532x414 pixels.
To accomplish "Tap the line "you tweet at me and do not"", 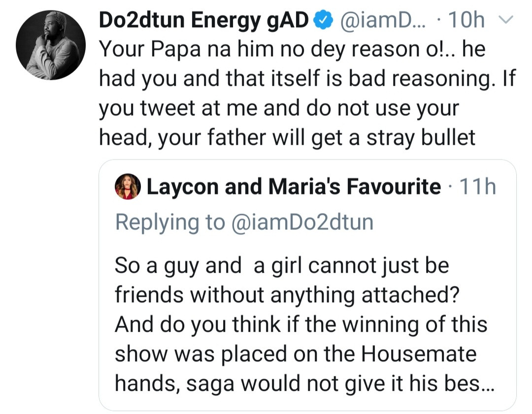I will [x=279, y=109].
